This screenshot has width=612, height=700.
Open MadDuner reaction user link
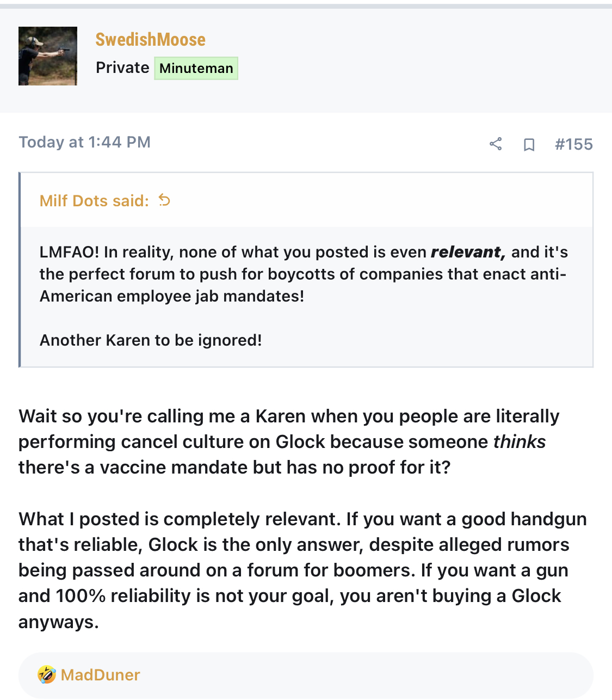(101, 675)
